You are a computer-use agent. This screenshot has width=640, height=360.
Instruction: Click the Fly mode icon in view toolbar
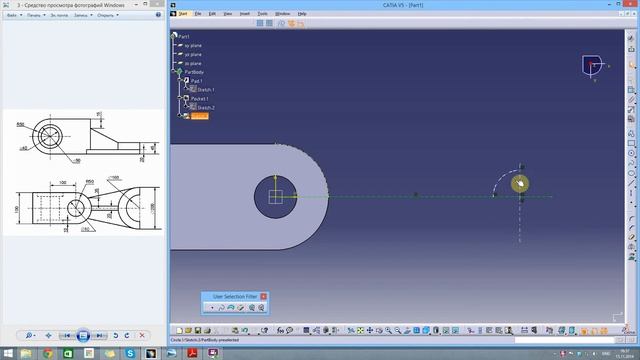(351, 331)
